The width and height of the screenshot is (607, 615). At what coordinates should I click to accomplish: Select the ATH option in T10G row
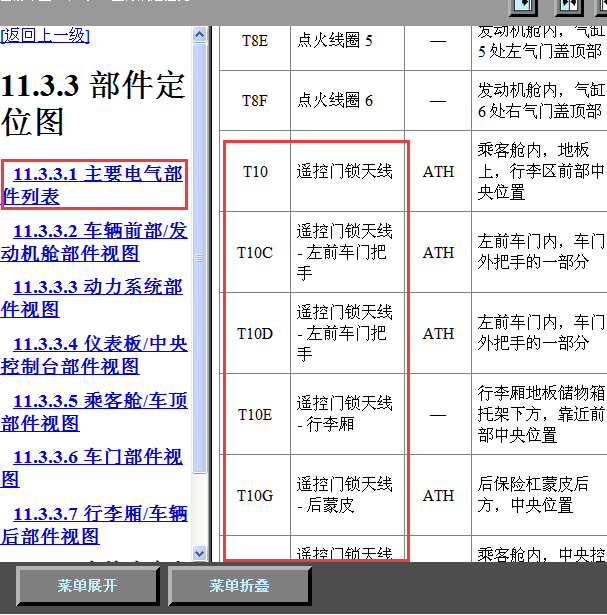438,495
